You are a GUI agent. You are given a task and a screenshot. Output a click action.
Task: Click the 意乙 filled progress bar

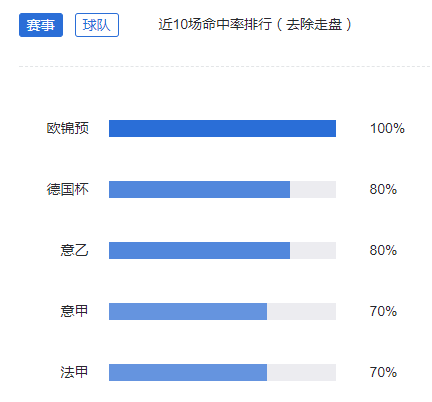click(x=199, y=250)
